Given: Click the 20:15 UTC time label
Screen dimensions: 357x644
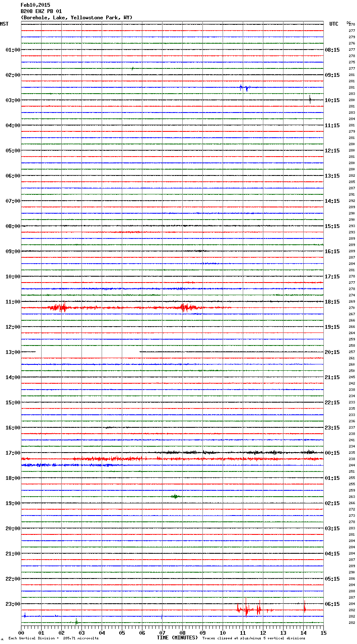Looking at the screenshot, I should pyautogui.click(x=332, y=352).
